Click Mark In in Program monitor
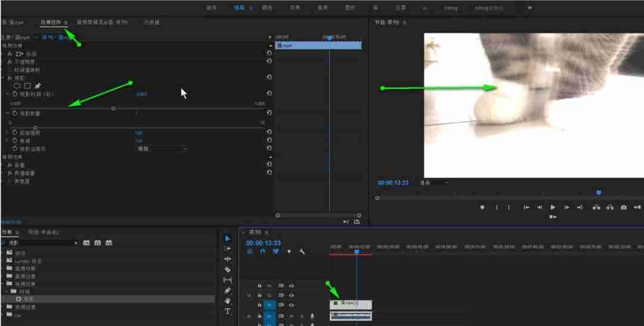Image resolution: width=644 pixels, height=326 pixels. pyautogui.click(x=496, y=207)
